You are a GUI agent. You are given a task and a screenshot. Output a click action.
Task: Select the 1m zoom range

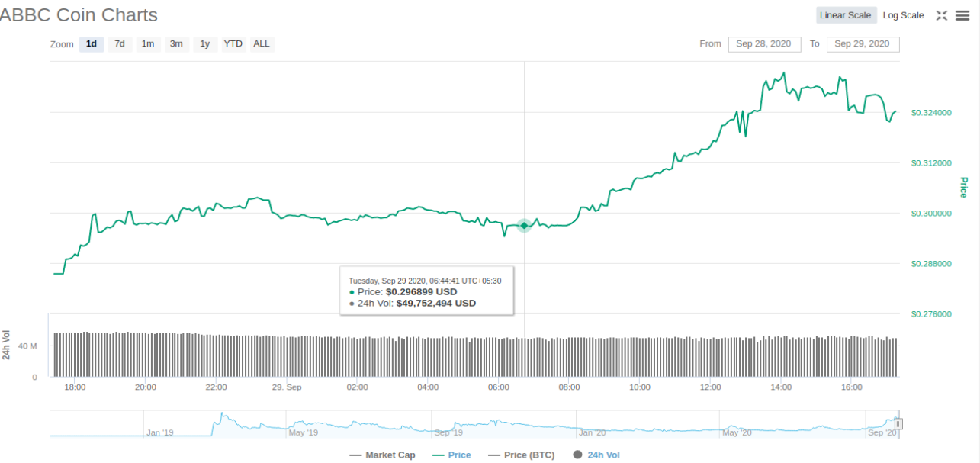148,43
